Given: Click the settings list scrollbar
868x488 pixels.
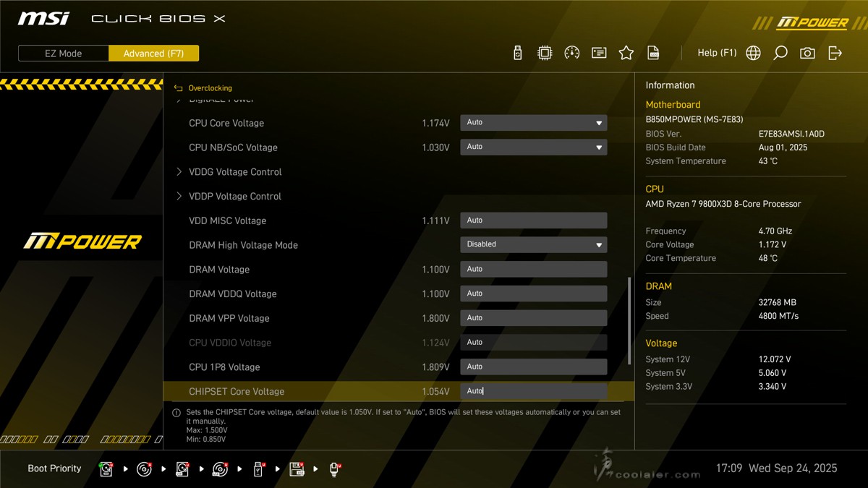Looking at the screenshot, I should (x=629, y=321).
